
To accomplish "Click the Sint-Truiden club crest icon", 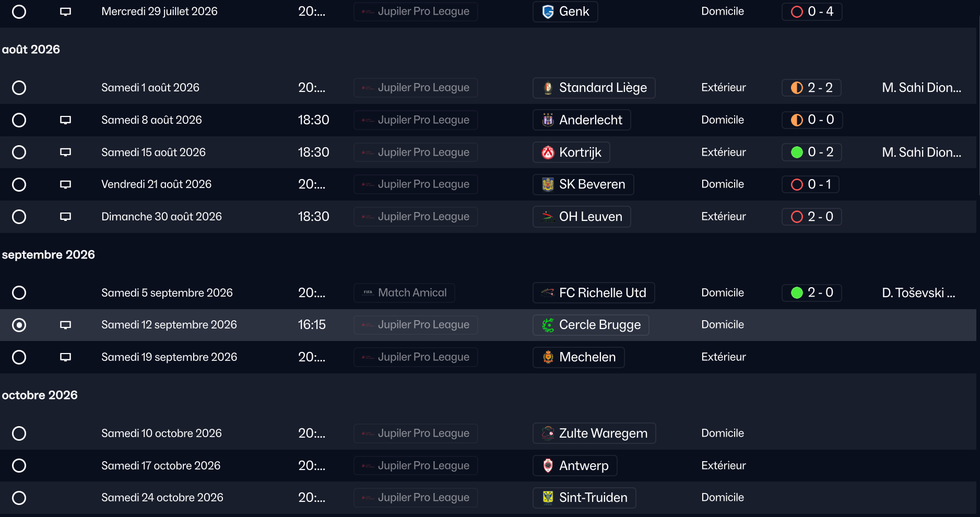I will click(548, 498).
